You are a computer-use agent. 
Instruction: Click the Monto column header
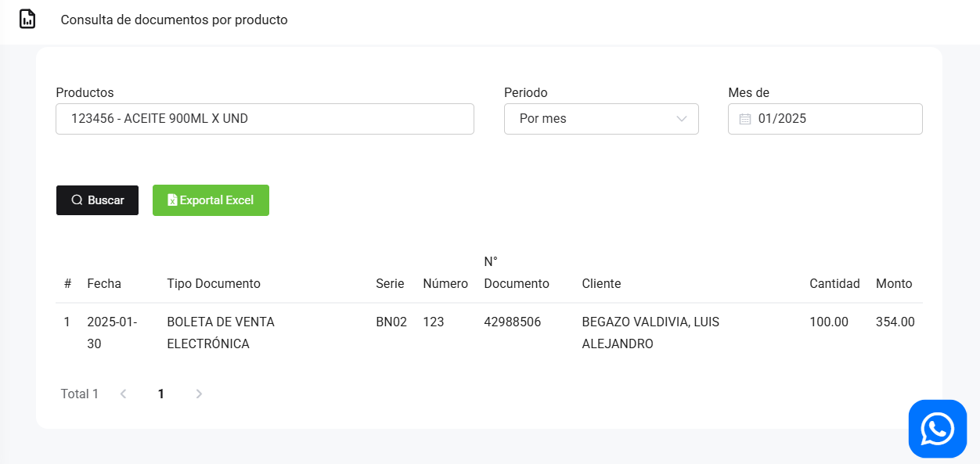click(894, 283)
